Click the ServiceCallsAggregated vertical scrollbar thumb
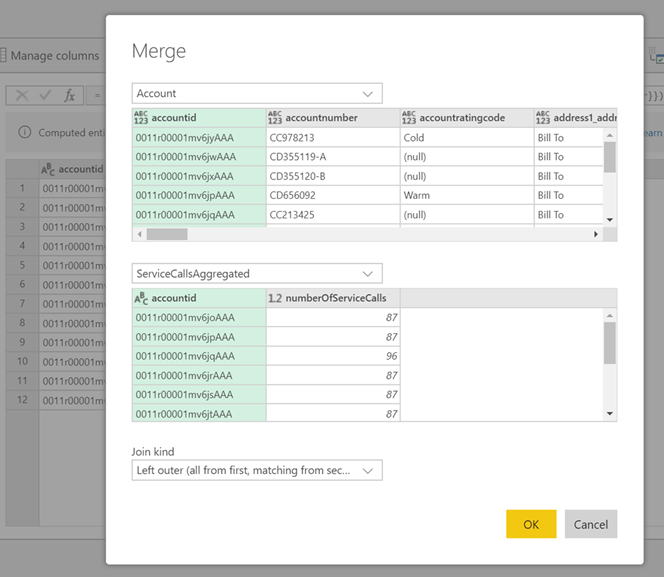Image resolution: width=664 pixels, height=577 pixels. click(x=610, y=342)
